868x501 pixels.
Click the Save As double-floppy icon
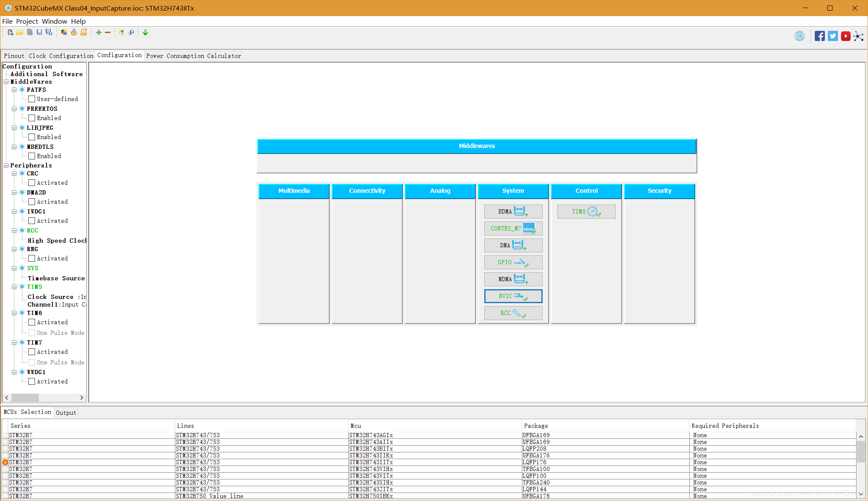click(49, 33)
